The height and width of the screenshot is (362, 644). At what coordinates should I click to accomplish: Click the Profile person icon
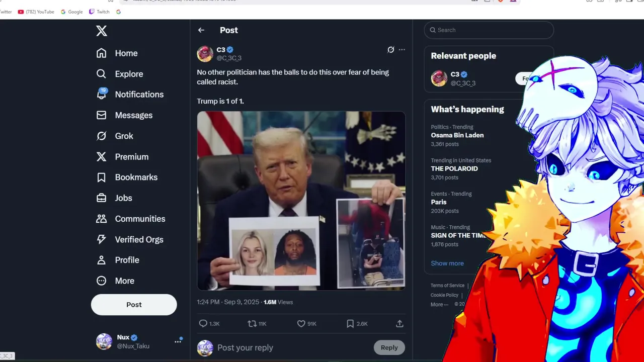pos(102,260)
